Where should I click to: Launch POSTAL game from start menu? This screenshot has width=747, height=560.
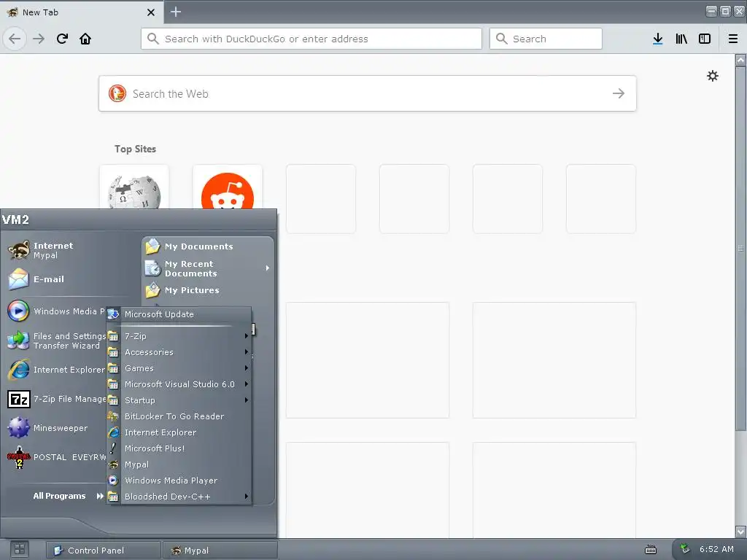tap(56, 457)
